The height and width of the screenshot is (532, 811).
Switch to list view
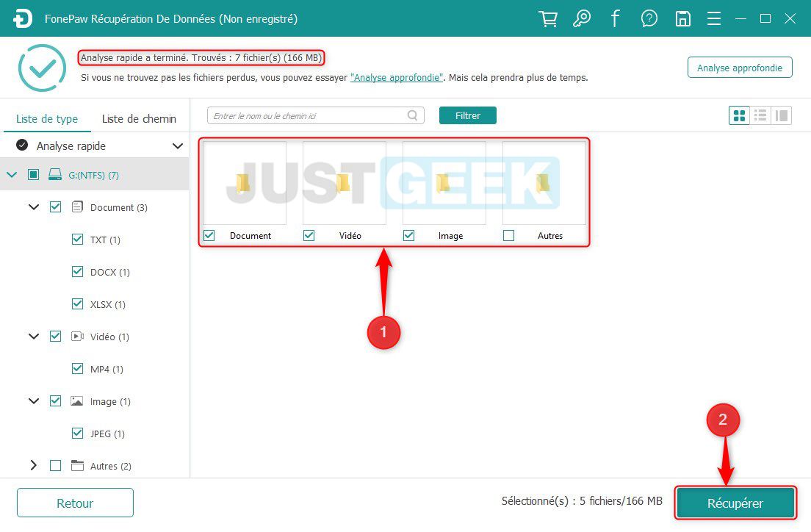(x=760, y=115)
